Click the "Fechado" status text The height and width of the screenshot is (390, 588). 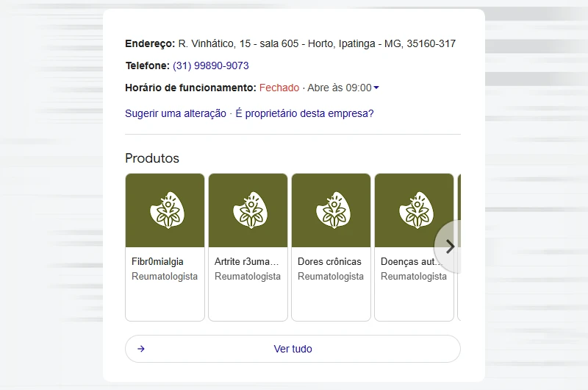coord(279,88)
